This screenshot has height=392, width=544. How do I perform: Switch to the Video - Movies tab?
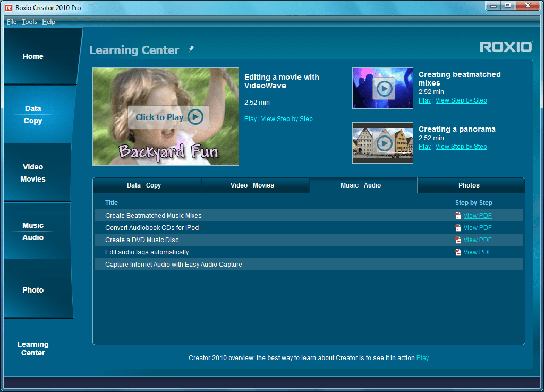pos(255,185)
